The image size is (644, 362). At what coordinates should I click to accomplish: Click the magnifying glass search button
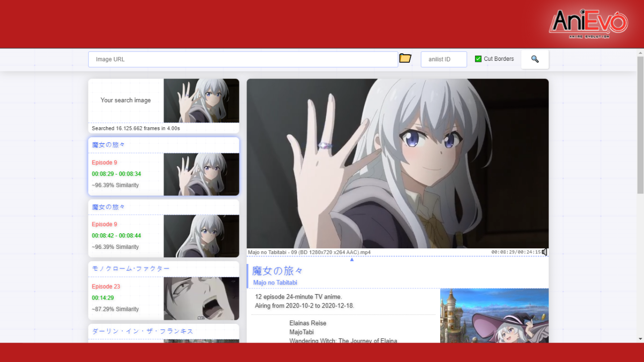coord(535,59)
